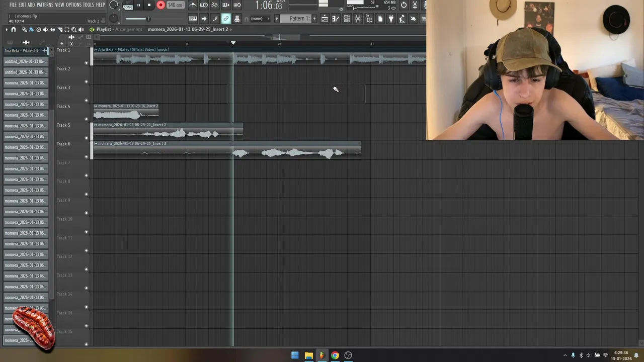Pause playback
Screen dimensions: 644x362
[138, 5]
